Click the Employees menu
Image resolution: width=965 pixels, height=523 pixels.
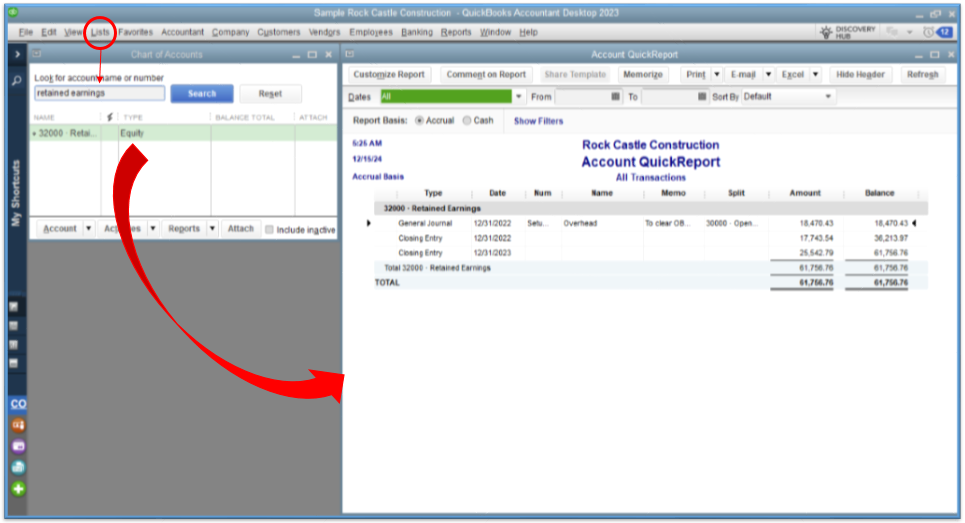(x=370, y=32)
